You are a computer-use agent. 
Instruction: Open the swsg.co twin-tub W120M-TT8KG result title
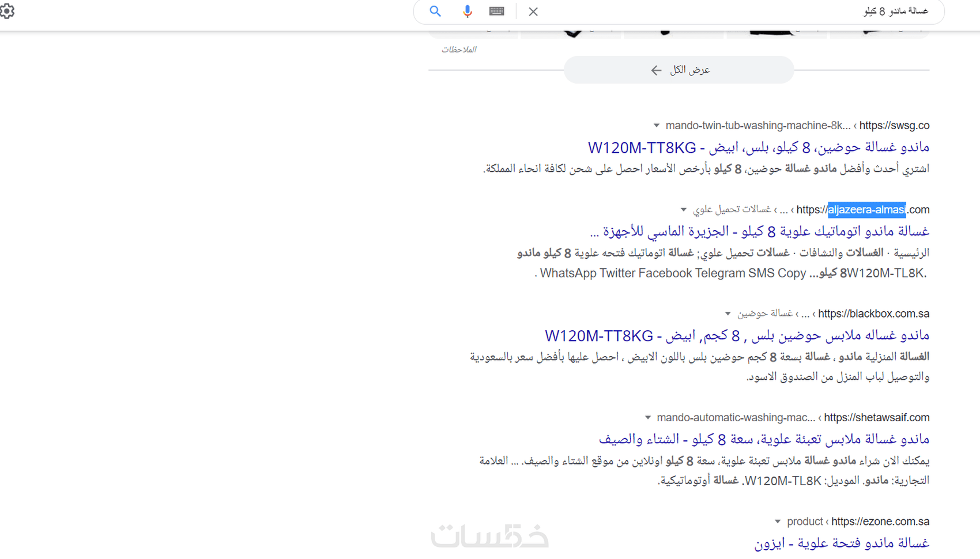click(x=759, y=148)
